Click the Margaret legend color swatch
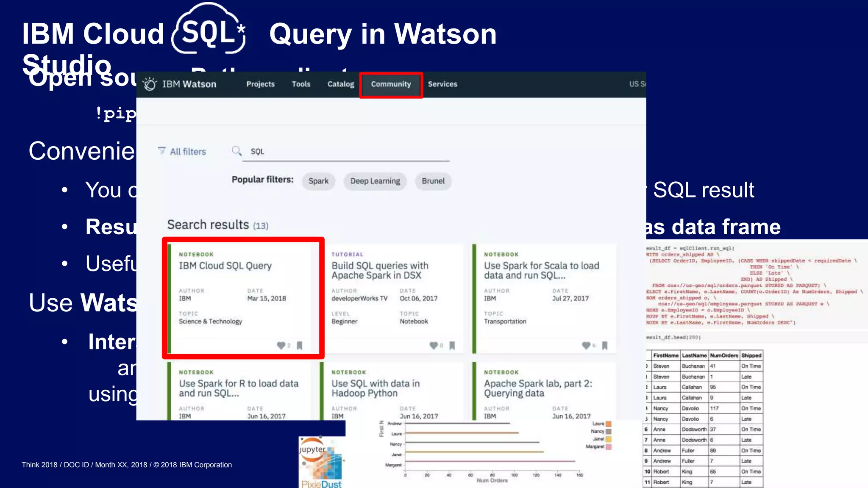868x488 pixels. coord(609,446)
